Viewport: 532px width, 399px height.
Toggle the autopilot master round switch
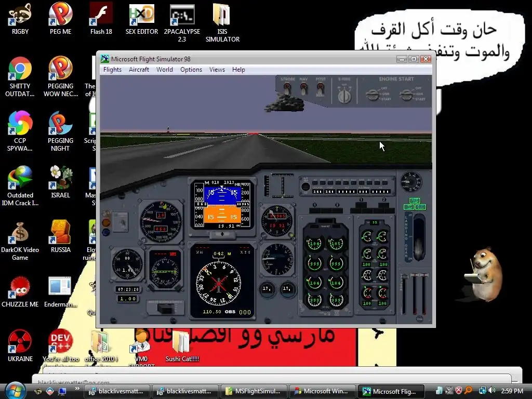click(x=305, y=187)
